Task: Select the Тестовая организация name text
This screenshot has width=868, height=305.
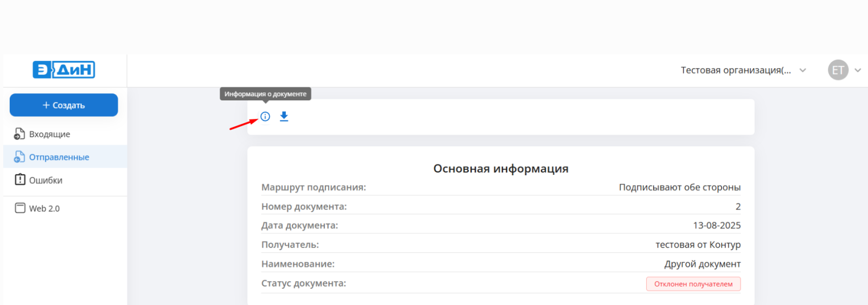Action: [x=736, y=71]
